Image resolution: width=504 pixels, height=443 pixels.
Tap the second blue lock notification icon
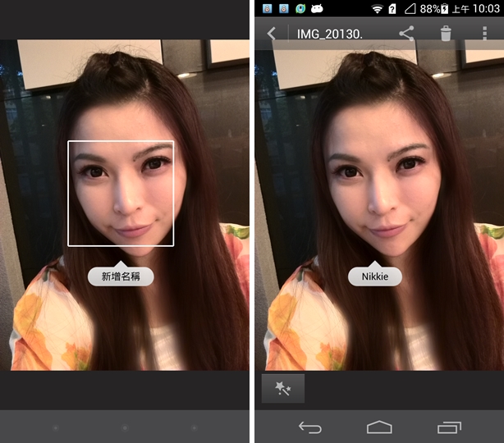pos(284,9)
